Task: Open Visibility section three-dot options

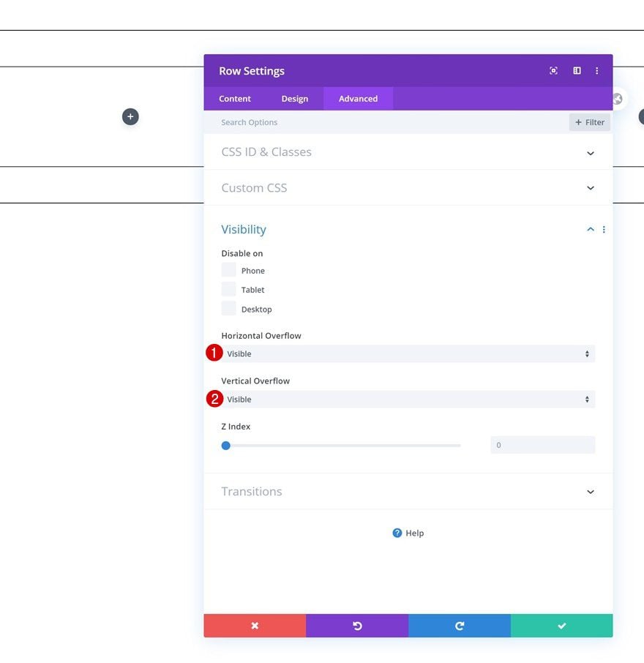Action: tap(604, 229)
